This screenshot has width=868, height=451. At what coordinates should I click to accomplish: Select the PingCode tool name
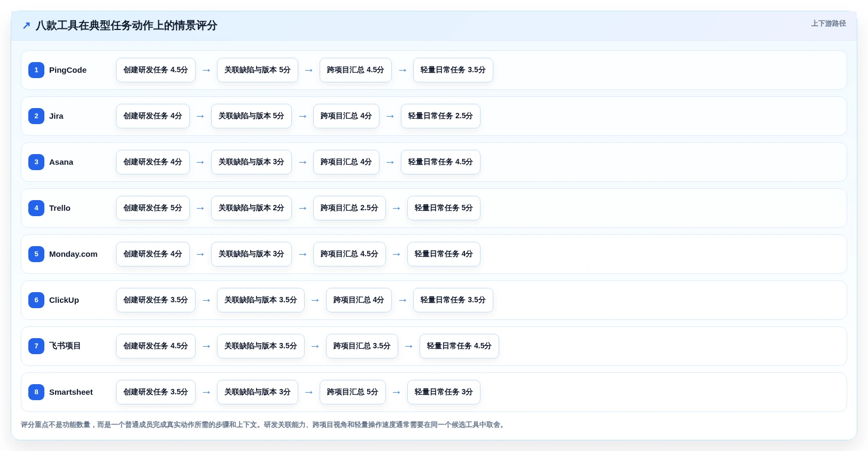(68, 70)
